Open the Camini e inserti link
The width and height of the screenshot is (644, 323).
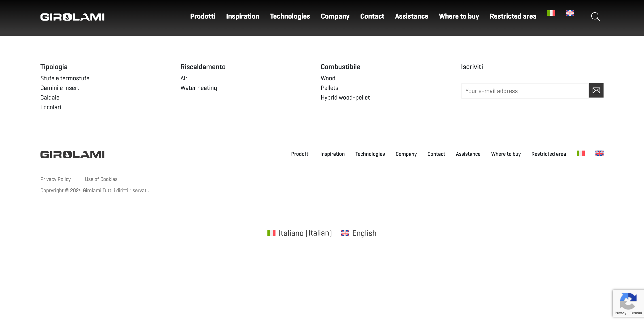61,88
